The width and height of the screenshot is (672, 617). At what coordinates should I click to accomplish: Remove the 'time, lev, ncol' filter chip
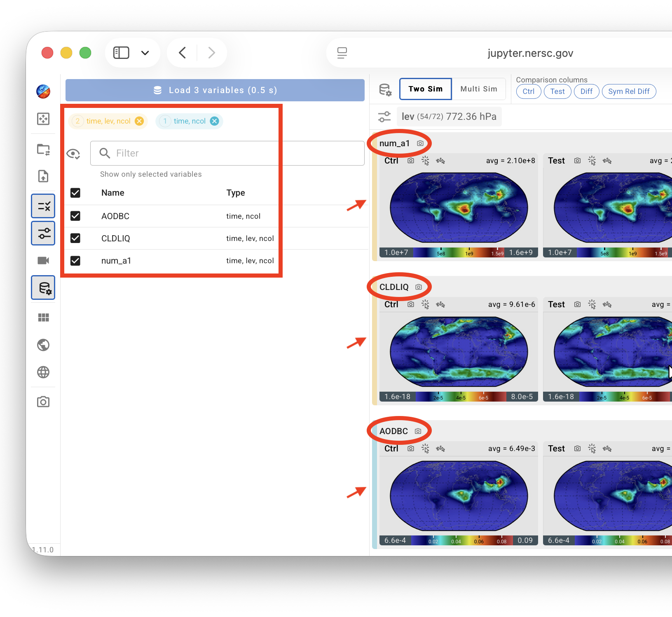[x=140, y=121]
